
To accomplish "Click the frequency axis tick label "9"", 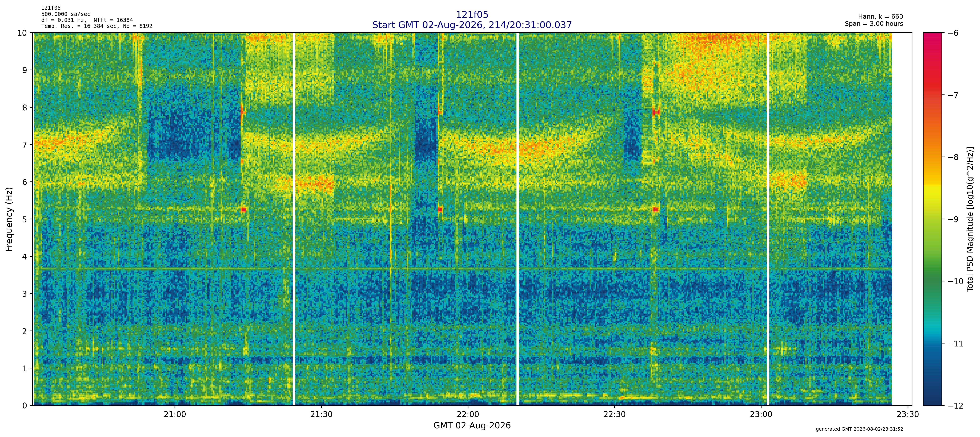I will point(25,70).
